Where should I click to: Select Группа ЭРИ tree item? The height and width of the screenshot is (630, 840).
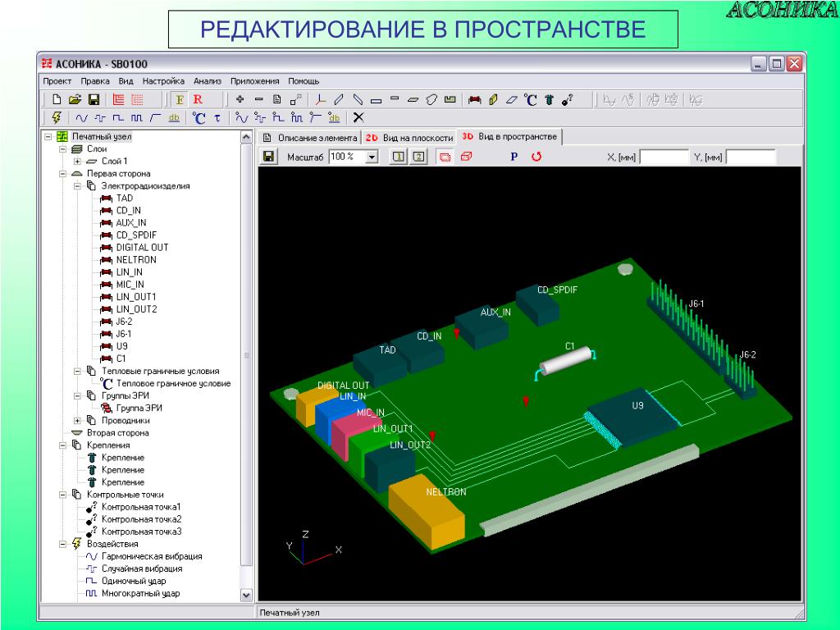pyautogui.click(x=139, y=409)
